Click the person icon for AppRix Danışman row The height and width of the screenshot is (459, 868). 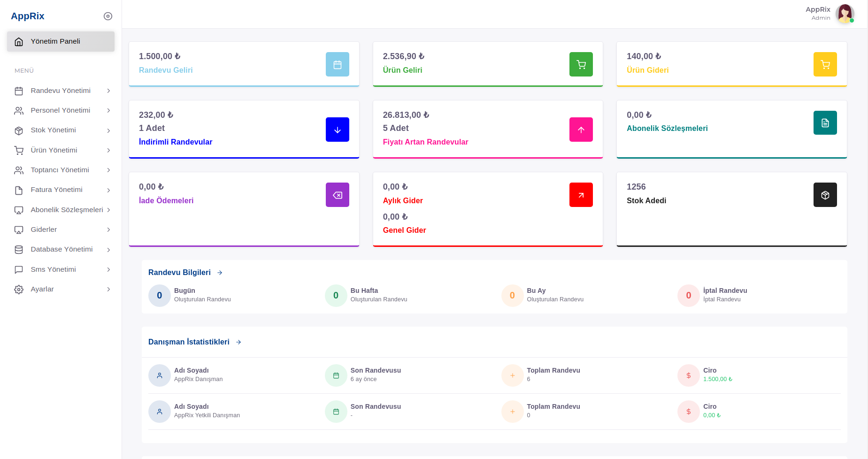pyautogui.click(x=160, y=375)
